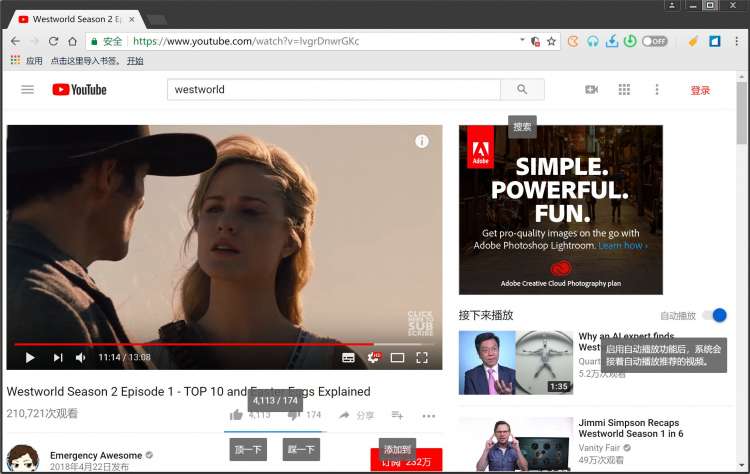This screenshot has height=474, width=750.
Task: Open the YouTube hamburger guide menu
Action: click(x=27, y=89)
